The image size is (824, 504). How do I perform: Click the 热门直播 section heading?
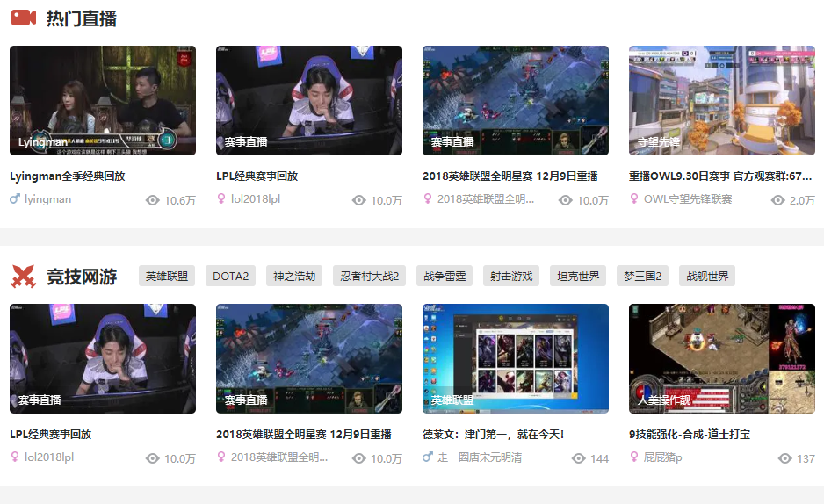[82, 18]
